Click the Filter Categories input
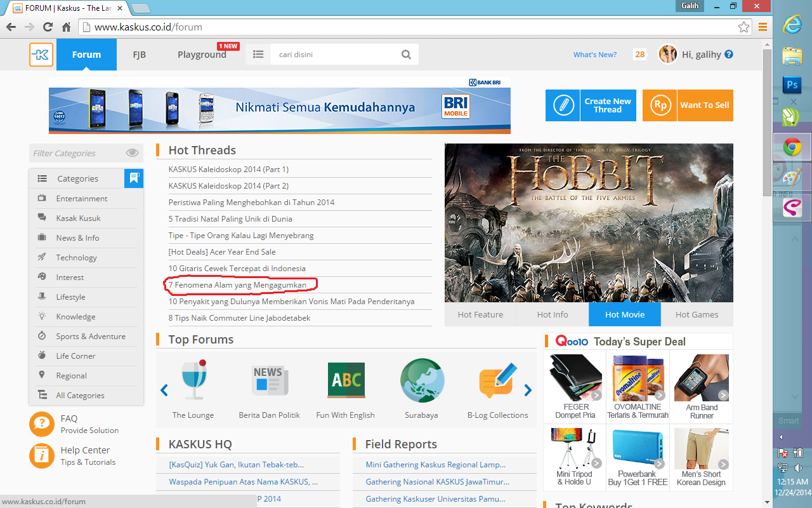 pyautogui.click(x=77, y=153)
